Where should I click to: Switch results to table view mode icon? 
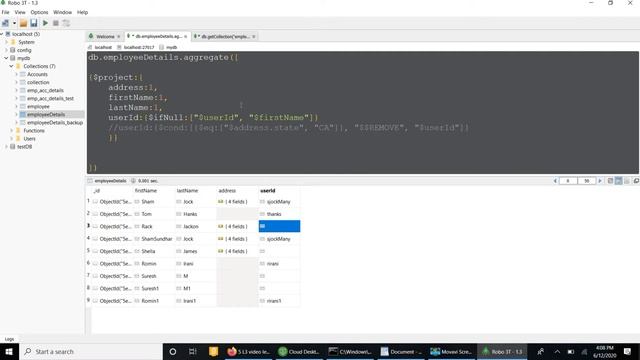(x=618, y=181)
